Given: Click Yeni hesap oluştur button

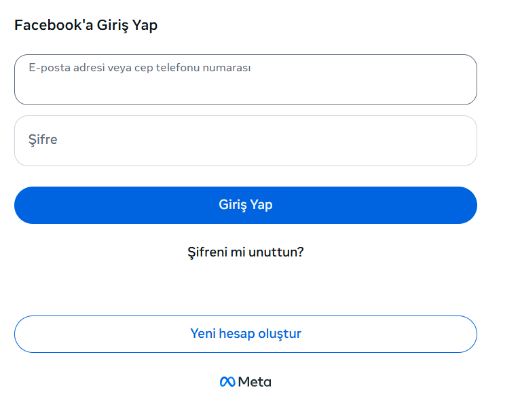Looking at the screenshot, I should (x=246, y=334).
